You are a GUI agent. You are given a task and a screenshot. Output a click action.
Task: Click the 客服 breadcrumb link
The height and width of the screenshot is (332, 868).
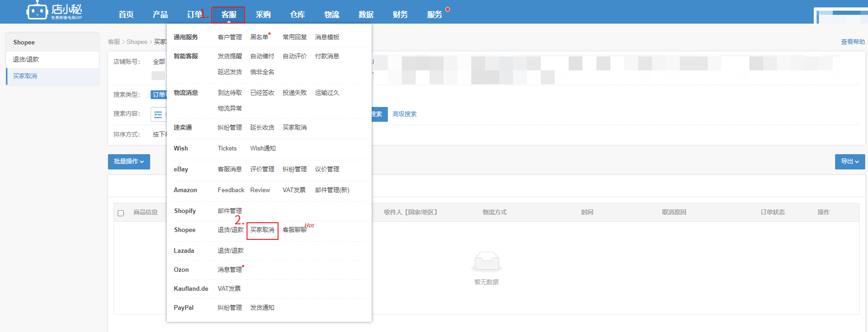[114, 42]
